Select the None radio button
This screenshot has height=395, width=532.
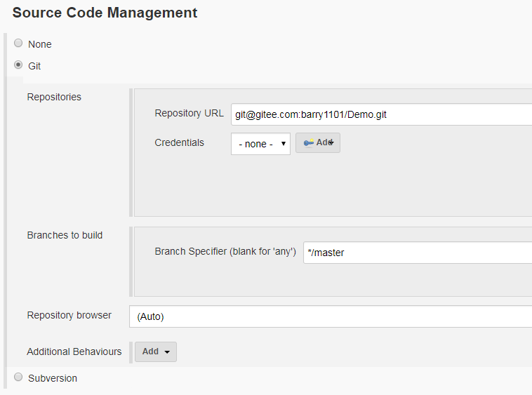pyautogui.click(x=18, y=43)
